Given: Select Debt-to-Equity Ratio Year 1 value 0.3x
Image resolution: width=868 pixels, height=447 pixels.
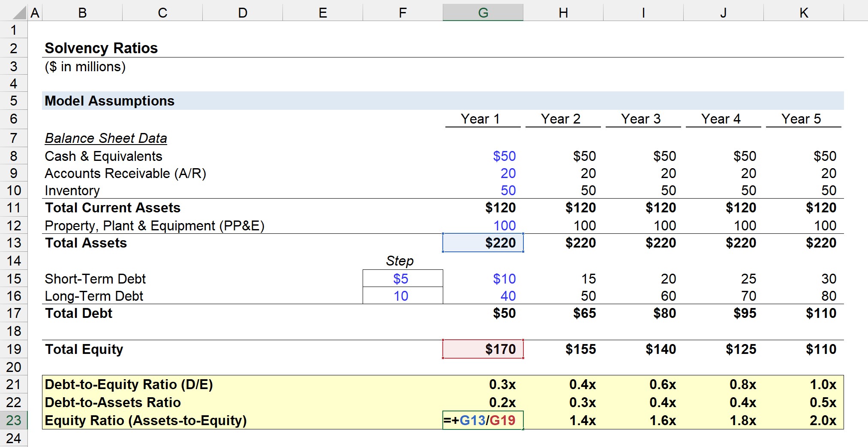Looking at the screenshot, I should point(502,384).
